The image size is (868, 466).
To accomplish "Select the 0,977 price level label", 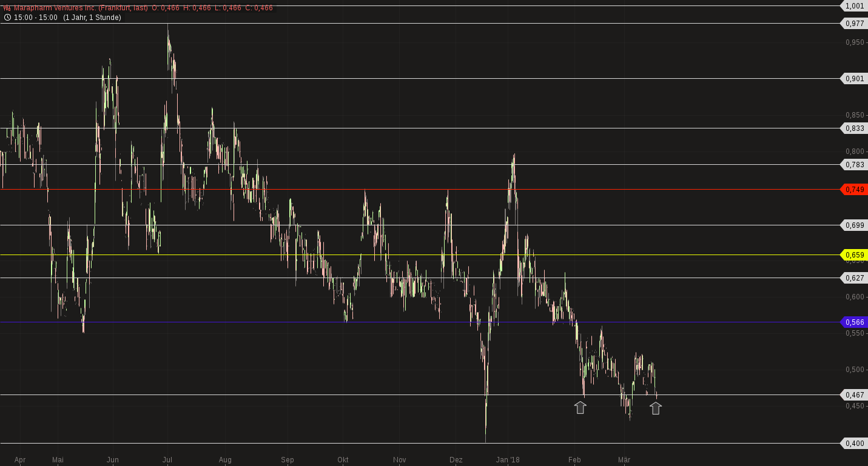I will 854,24.
